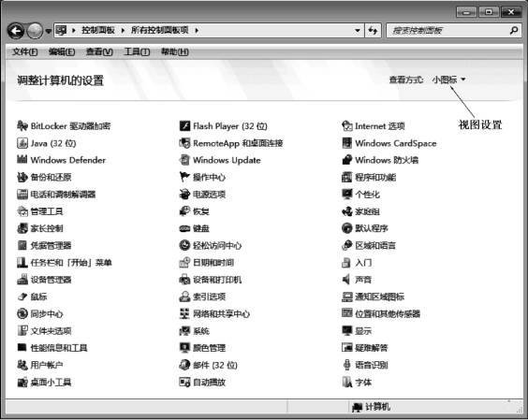The height and width of the screenshot is (420, 528).
Task: Open Flash Player (32 位) icon
Action: (184, 126)
